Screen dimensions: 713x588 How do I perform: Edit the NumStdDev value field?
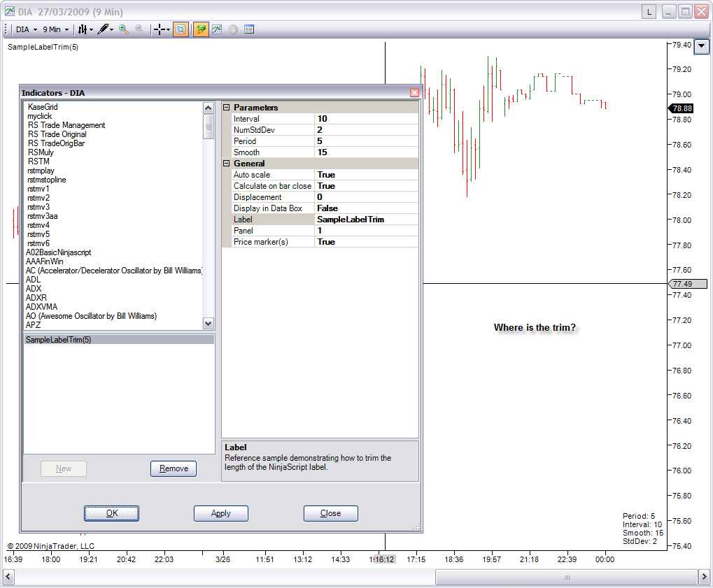coord(366,130)
